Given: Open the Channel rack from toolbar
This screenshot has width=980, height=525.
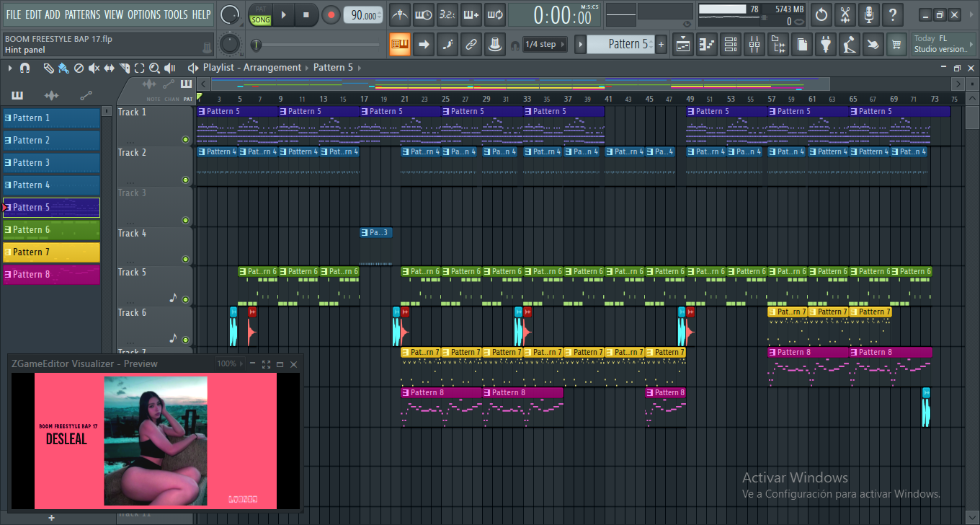Looking at the screenshot, I should (731, 45).
